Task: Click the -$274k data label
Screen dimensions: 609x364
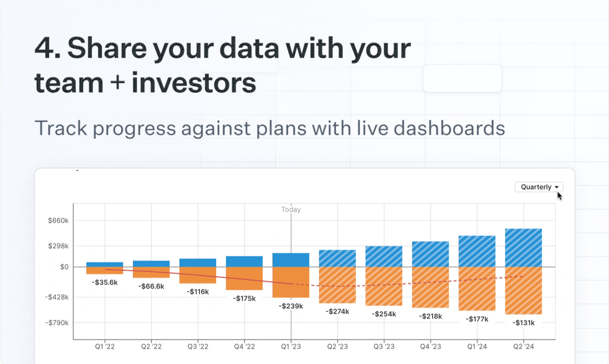Action: point(338,311)
